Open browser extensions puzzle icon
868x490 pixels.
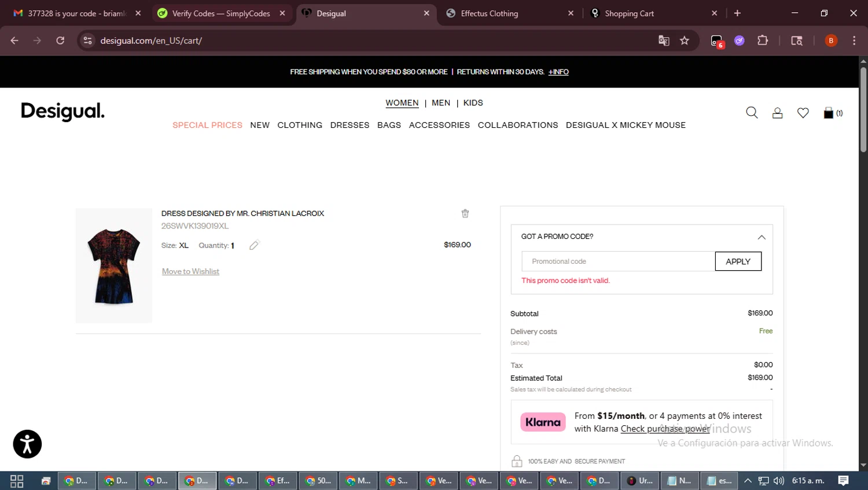[x=763, y=40]
